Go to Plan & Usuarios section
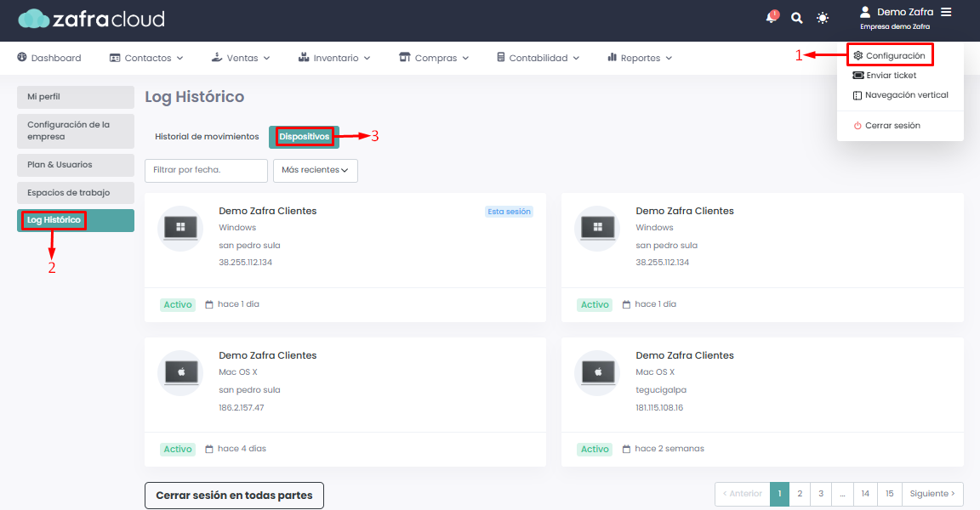Screen dimensions: 980x510 tap(76, 165)
